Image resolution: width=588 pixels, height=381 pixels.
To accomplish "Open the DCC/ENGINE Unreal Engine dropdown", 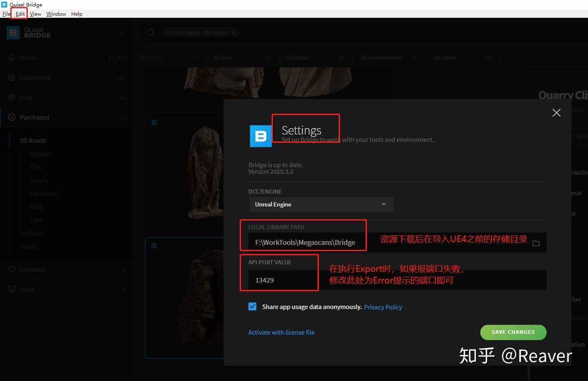I will [321, 204].
